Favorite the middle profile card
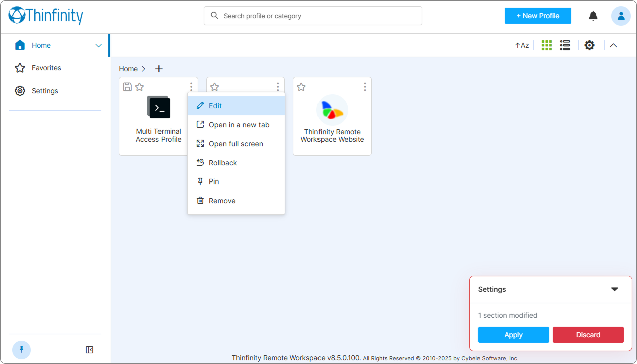Viewport: 637px width, 364px height. point(215,87)
